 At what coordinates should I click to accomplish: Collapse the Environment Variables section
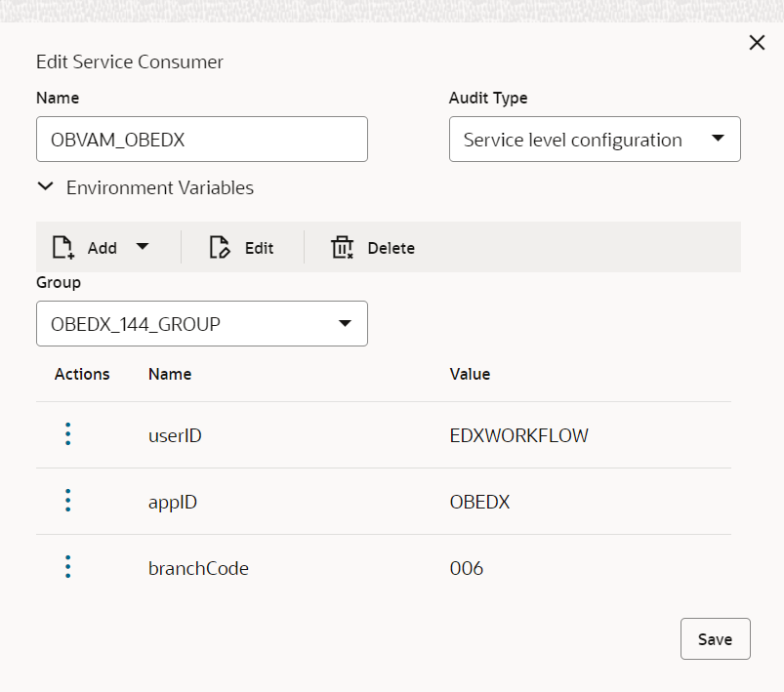tap(46, 187)
